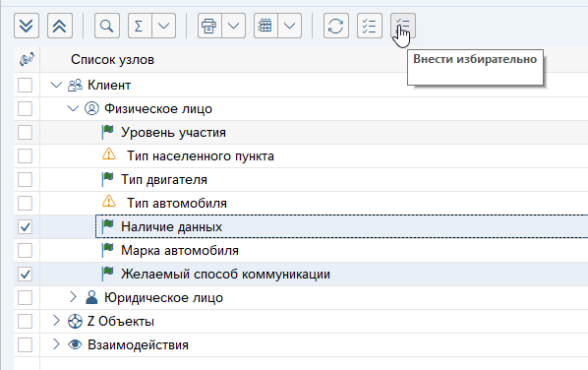588x370 pixels.
Task: Tick the checkbox for Клиент
Action: coord(26,86)
